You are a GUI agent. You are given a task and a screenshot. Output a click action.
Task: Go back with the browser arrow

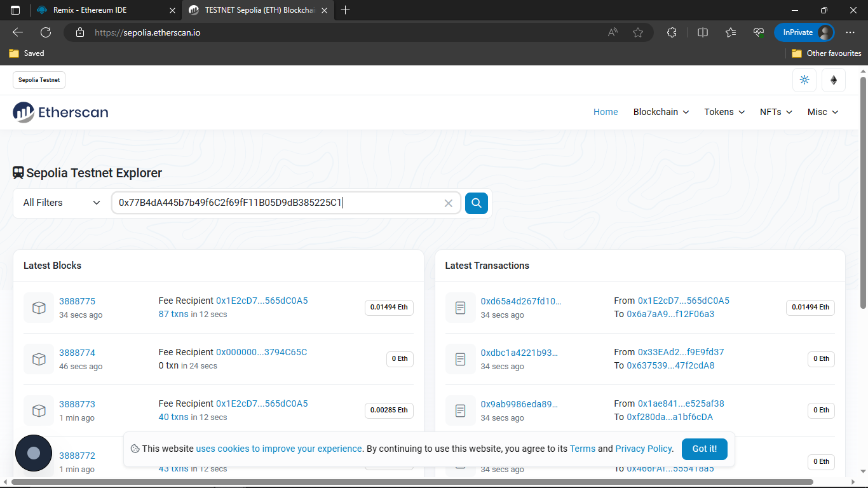18,32
